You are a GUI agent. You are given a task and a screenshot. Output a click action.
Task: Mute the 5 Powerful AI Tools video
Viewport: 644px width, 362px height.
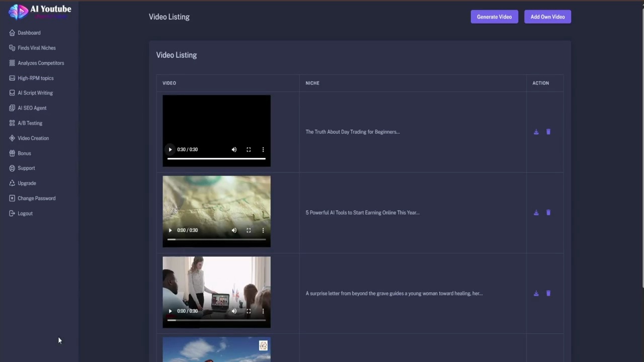(x=234, y=230)
